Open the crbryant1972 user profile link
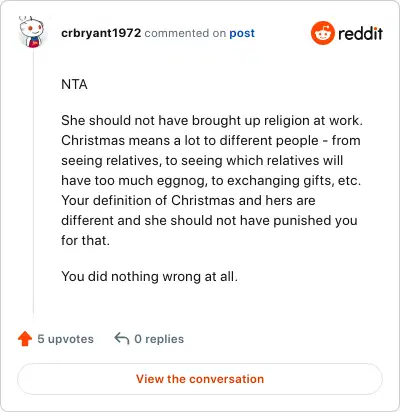This screenshot has height=412, width=400. pos(101,33)
